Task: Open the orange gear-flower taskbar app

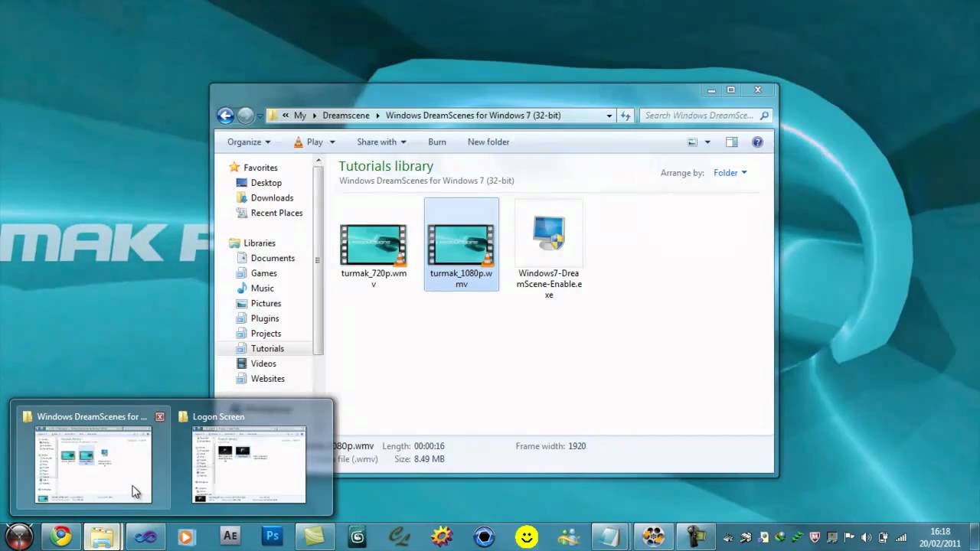Action: coord(442,536)
